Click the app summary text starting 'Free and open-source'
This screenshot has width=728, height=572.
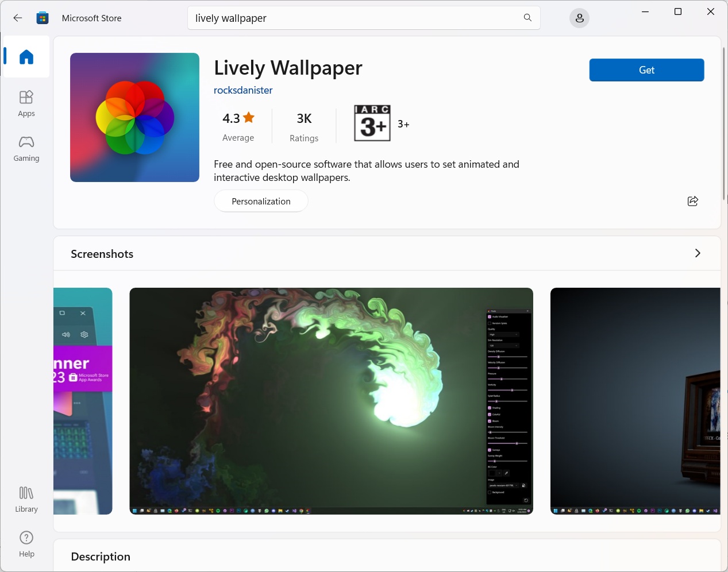(x=366, y=171)
